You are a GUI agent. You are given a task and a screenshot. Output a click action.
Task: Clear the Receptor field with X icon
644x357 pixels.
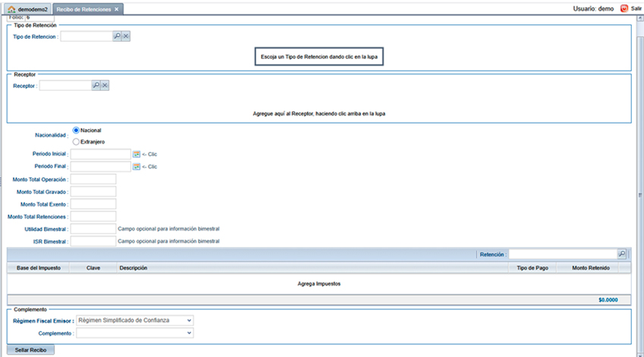[x=105, y=86]
